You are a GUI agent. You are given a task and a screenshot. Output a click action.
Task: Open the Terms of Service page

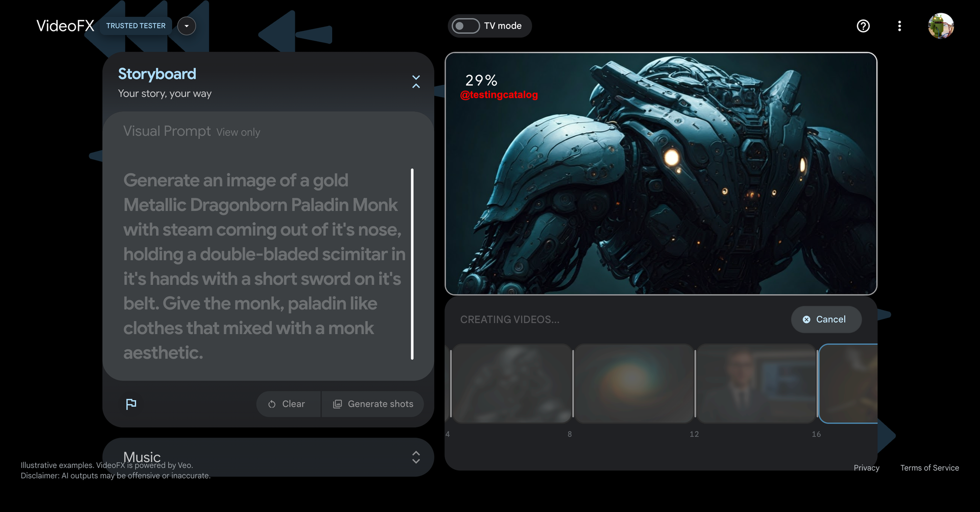930,467
